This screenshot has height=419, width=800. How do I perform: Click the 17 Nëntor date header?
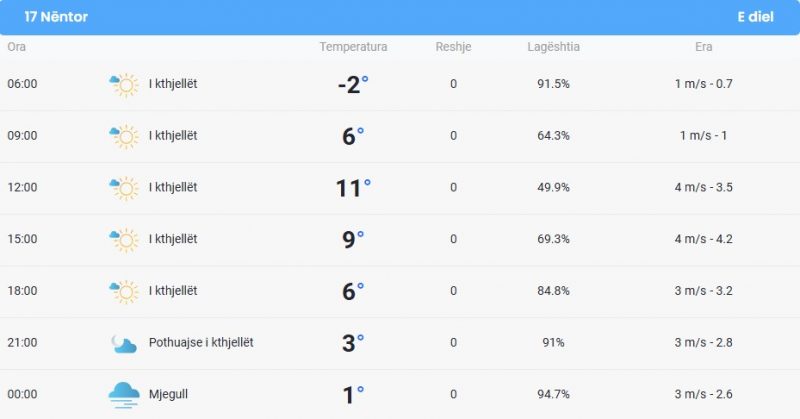coord(56,17)
